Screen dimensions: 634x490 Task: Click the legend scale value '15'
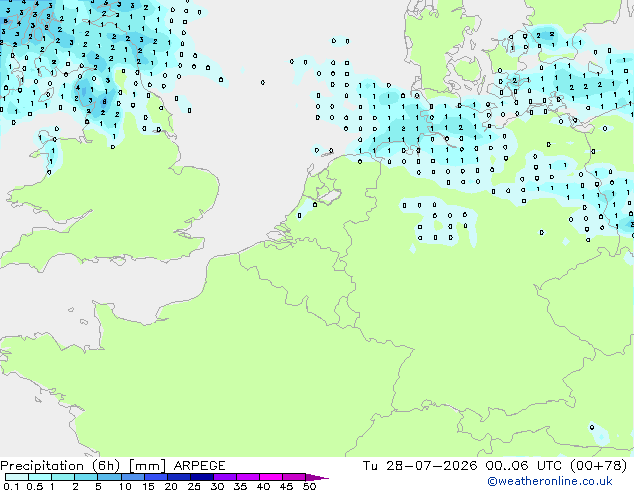tap(148, 486)
